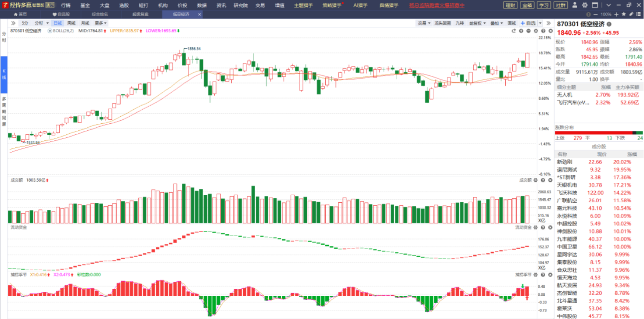Image resolution: width=644 pixels, height=319 pixels.
Task: Click the user account icon in title bar
Action: (576, 5)
